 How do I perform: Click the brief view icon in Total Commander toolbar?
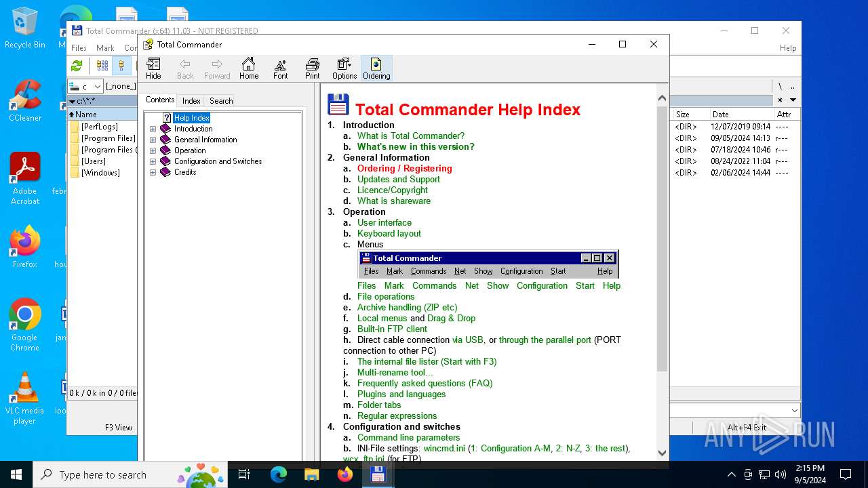click(102, 66)
